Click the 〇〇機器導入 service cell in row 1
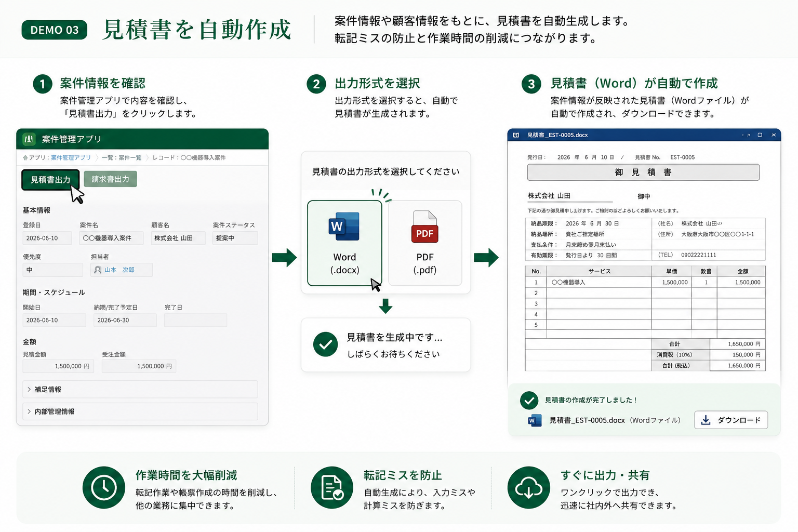 click(x=599, y=282)
